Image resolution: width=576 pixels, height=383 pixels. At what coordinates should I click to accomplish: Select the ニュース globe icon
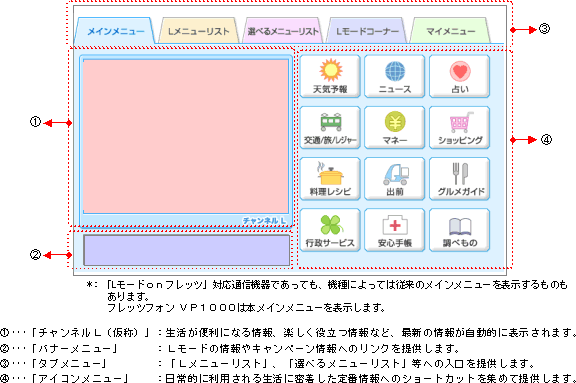[395, 76]
